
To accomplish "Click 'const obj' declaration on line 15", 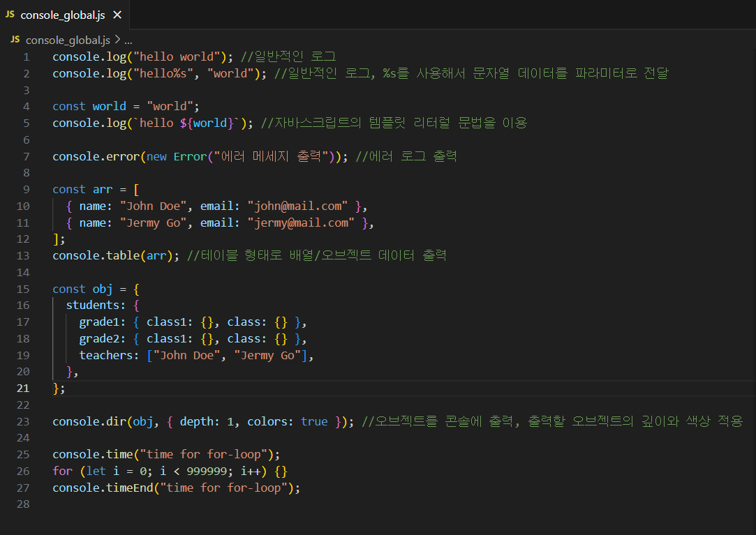I will (x=82, y=289).
